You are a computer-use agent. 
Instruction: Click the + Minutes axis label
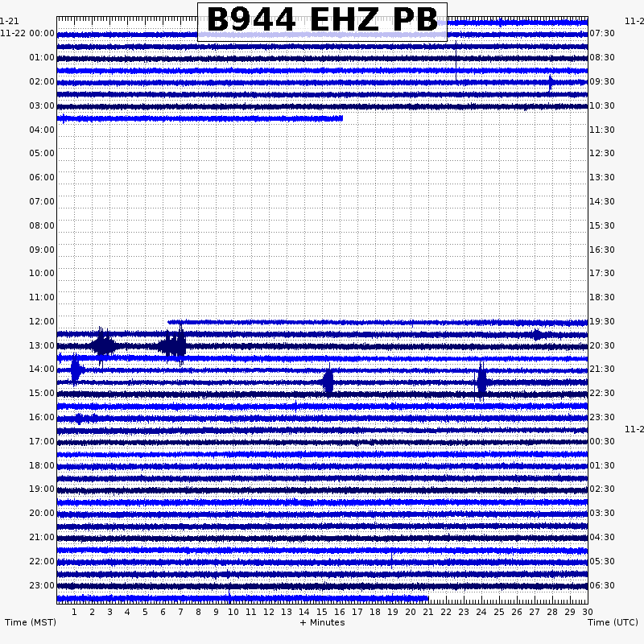tap(323, 622)
